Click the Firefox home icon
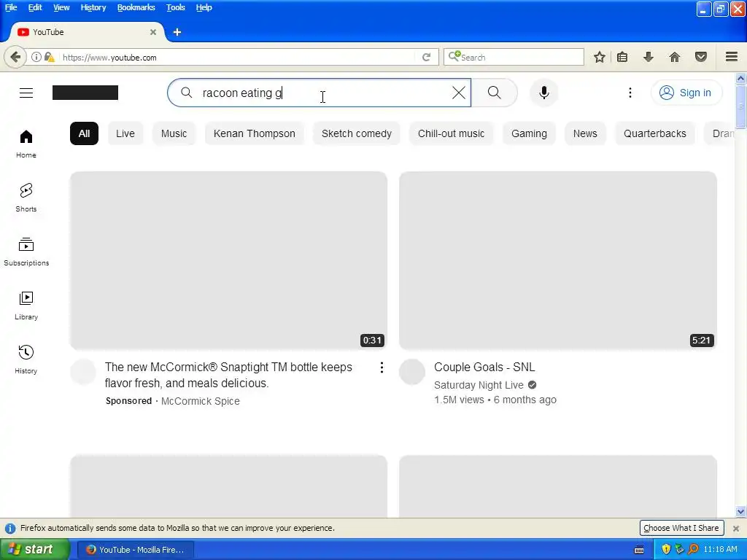747x560 pixels. pos(675,57)
